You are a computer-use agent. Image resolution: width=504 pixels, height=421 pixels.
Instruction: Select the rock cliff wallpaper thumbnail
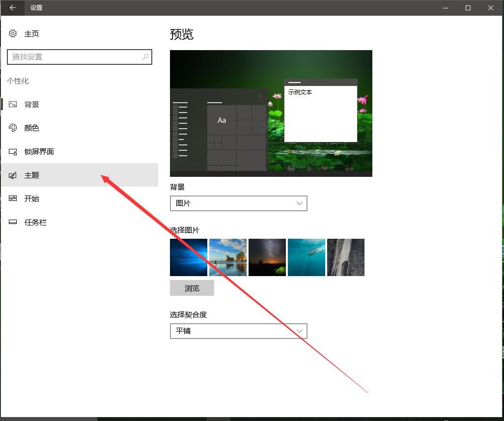click(345, 257)
